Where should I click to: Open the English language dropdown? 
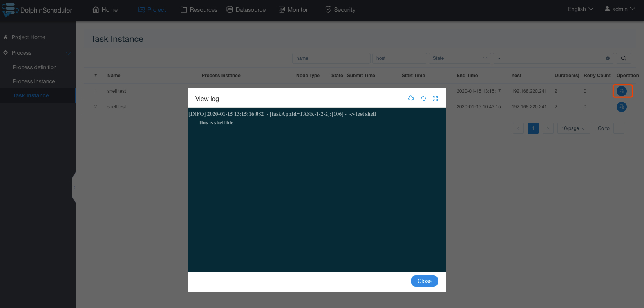coord(581,9)
